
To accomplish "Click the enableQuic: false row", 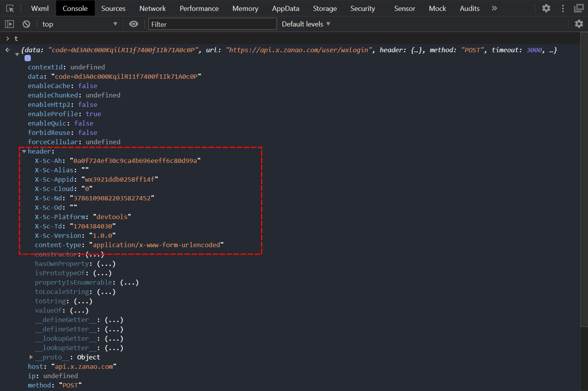I will [x=60, y=123].
